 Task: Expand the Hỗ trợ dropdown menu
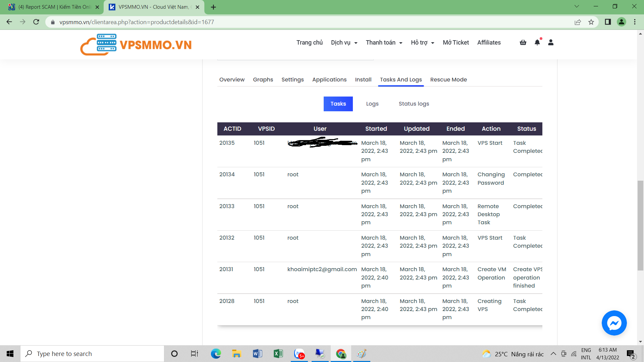click(422, 43)
